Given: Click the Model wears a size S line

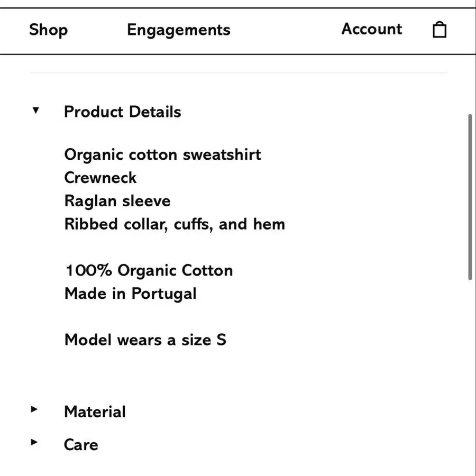Looking at the screenshot, I should coord(145,340).
